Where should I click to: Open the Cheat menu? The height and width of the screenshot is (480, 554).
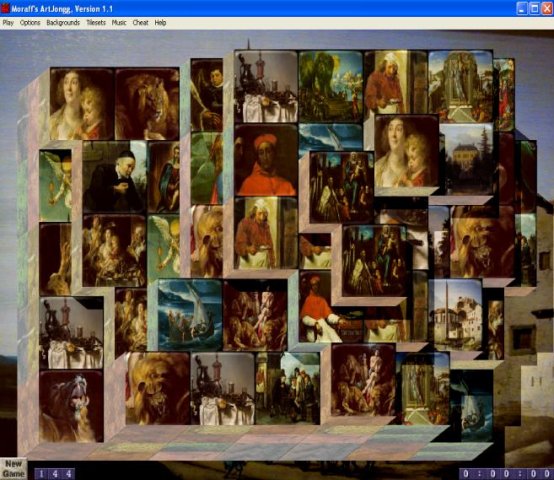tap(140, 23)
